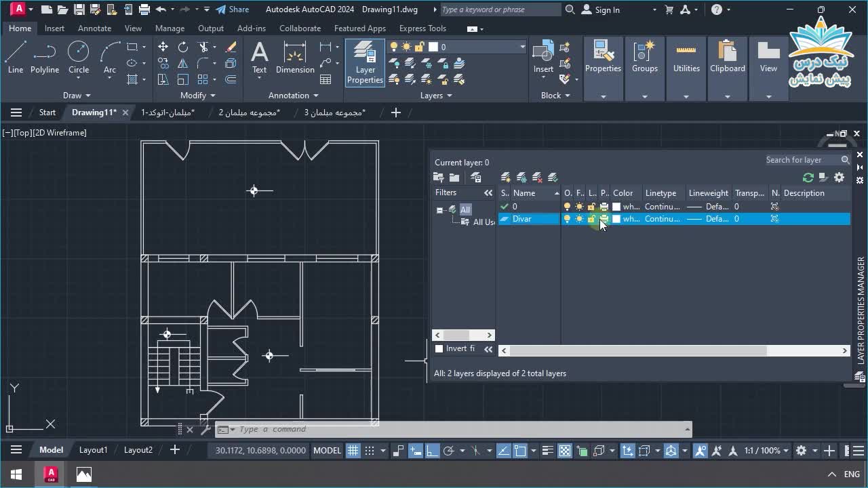Screen dimensions: 868x488
Task: Open layer manager settings gear
Action: 840,178
